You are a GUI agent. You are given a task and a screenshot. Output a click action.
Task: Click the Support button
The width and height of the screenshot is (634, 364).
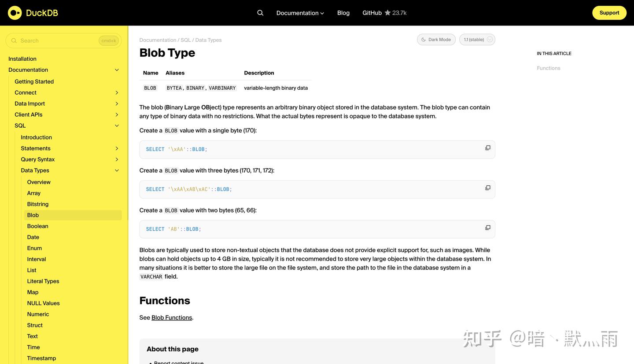[609, 13]
